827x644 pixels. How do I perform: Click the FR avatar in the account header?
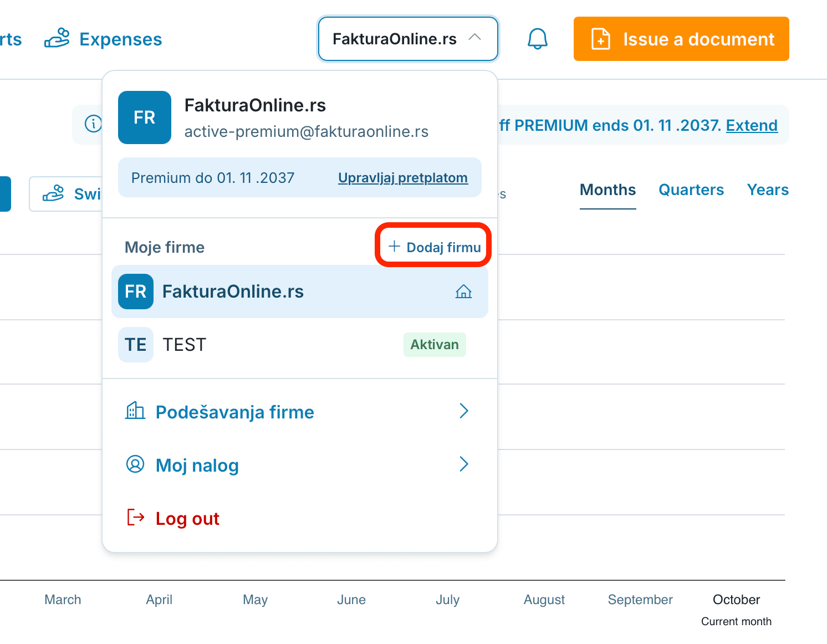pos(145,117)
